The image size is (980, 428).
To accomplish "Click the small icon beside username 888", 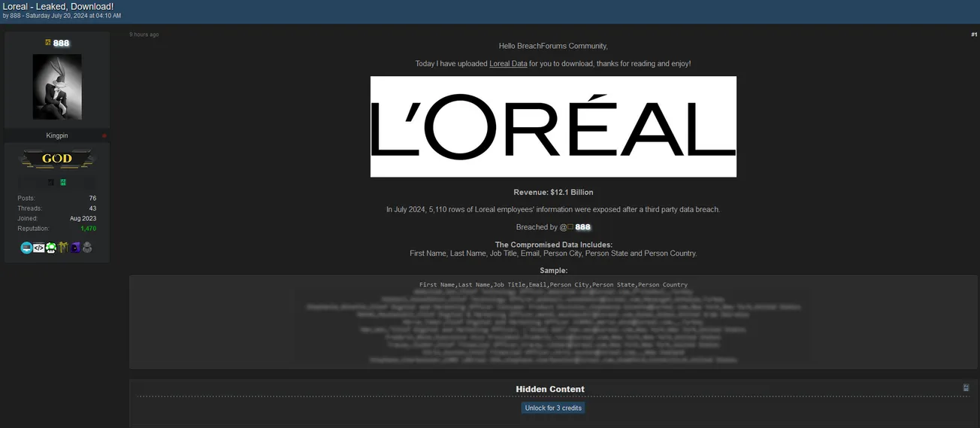I will 48,43.
